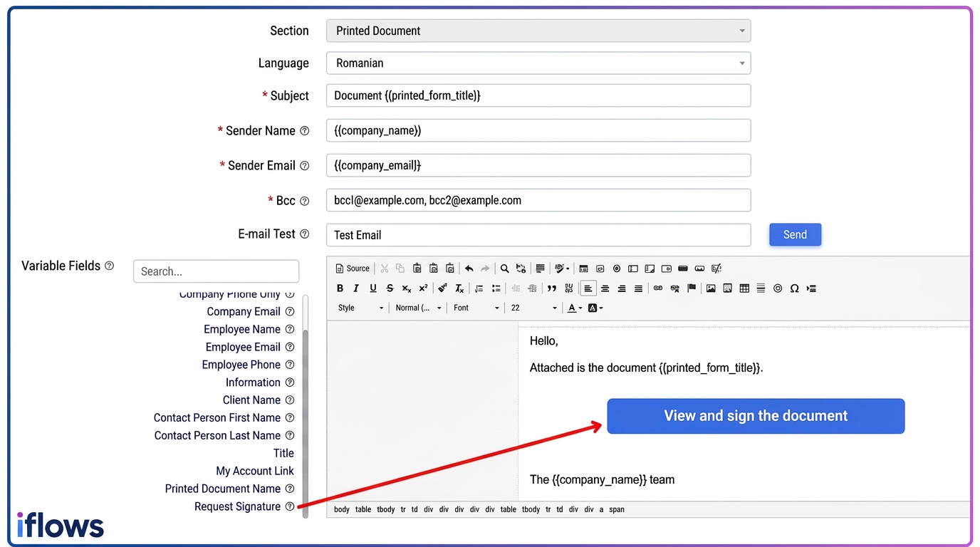Open the Section dropdown

coord(538,31)
